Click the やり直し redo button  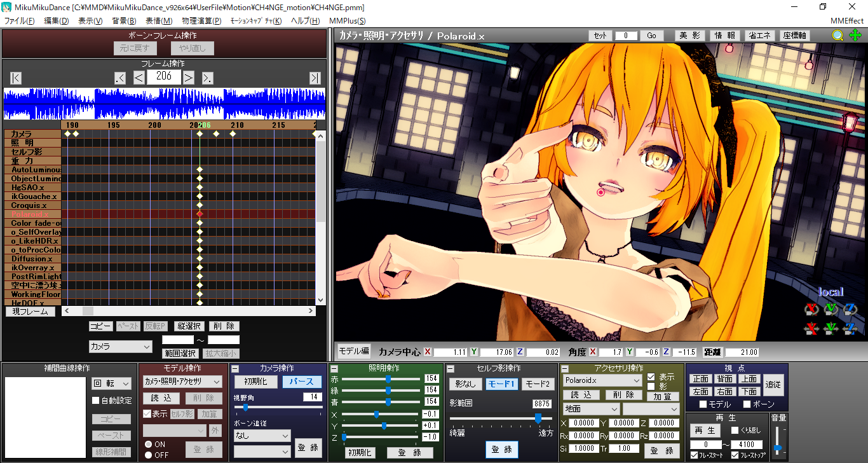pyautogui.click(x=193, y=48)
